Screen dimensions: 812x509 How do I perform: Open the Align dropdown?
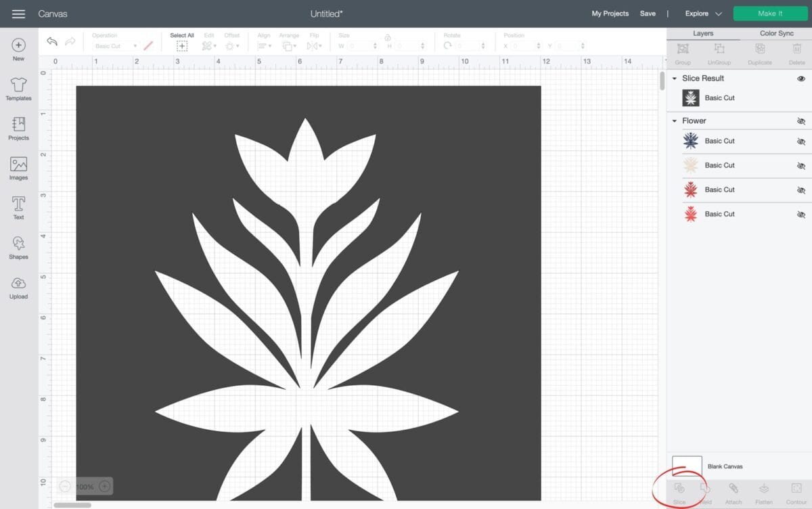click(264, 46)
